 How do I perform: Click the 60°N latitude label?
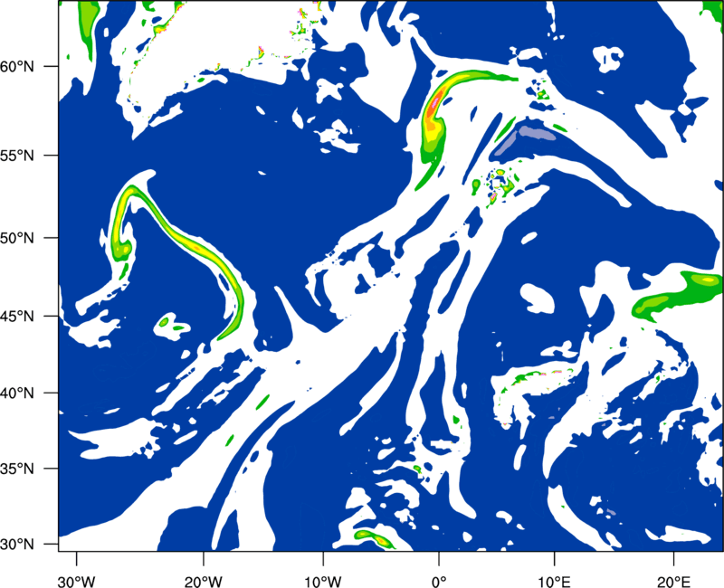(17, 66)
